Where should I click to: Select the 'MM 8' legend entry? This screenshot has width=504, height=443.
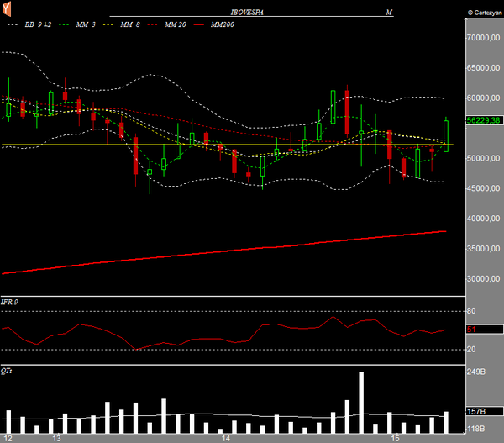tap(130, 24)
